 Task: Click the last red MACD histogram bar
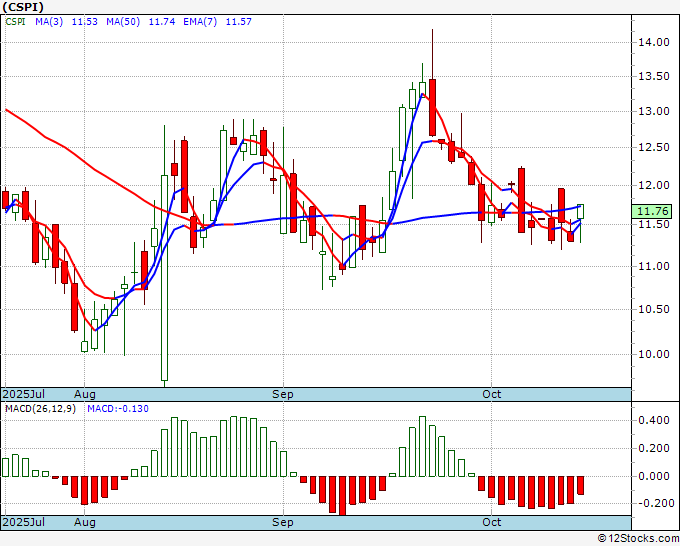(580, 485)
